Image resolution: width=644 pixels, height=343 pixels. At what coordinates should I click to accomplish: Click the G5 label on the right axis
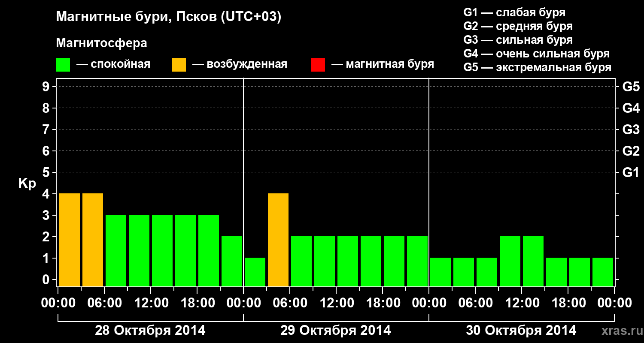pyautogui.click(x=631, y=87)
